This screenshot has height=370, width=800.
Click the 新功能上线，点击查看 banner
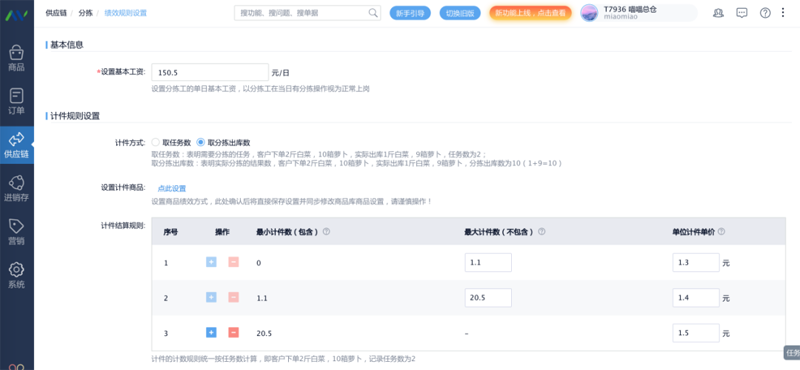point(530,13)
